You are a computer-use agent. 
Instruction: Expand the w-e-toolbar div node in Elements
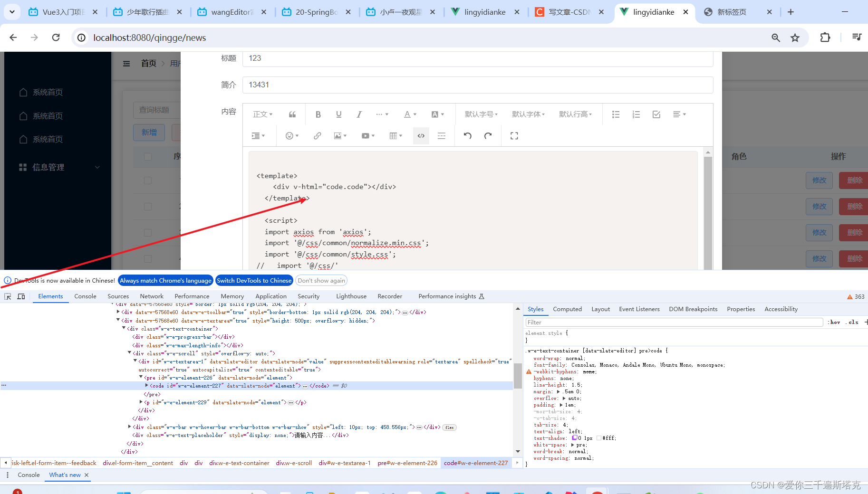(118, 312)
